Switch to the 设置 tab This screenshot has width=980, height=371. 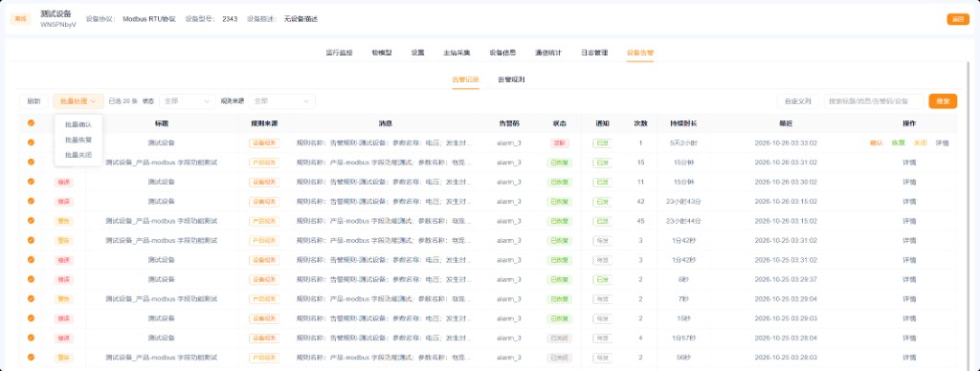point(417,54)
